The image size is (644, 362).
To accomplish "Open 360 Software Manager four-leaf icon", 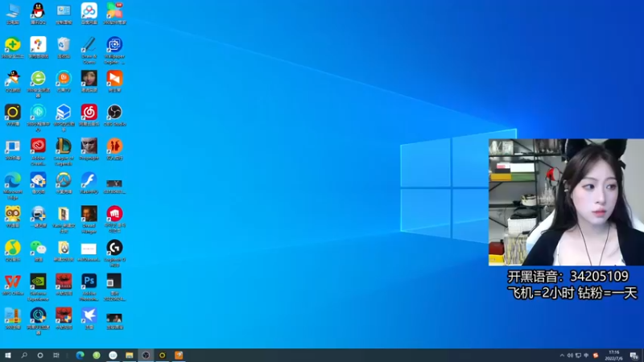I will pyautogui.click(x=114, y=12).
